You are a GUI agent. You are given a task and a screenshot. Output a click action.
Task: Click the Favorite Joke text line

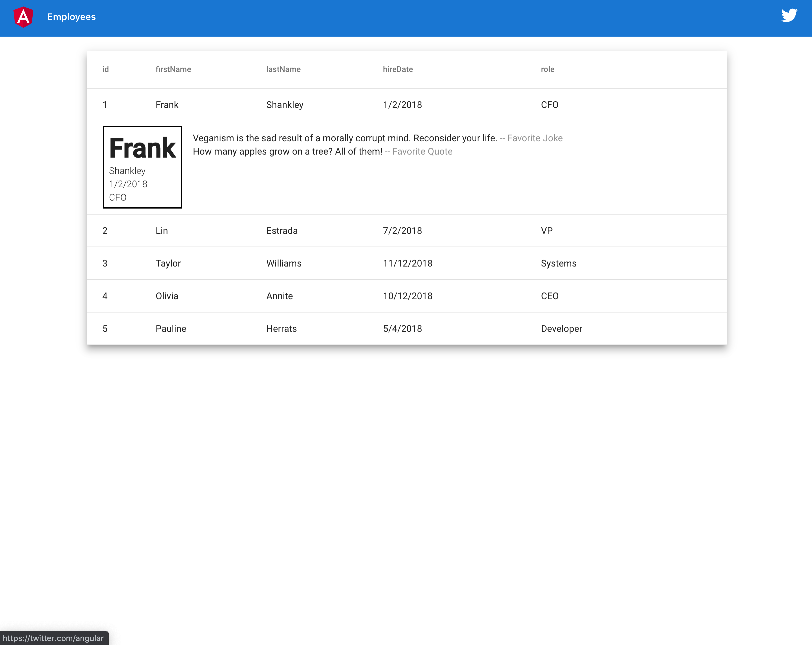377,138
